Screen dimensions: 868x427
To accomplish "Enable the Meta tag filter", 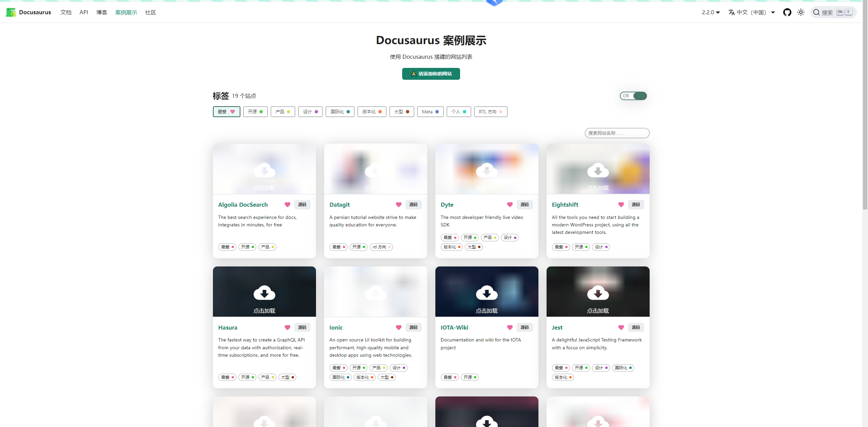I will tap(430, 112).
